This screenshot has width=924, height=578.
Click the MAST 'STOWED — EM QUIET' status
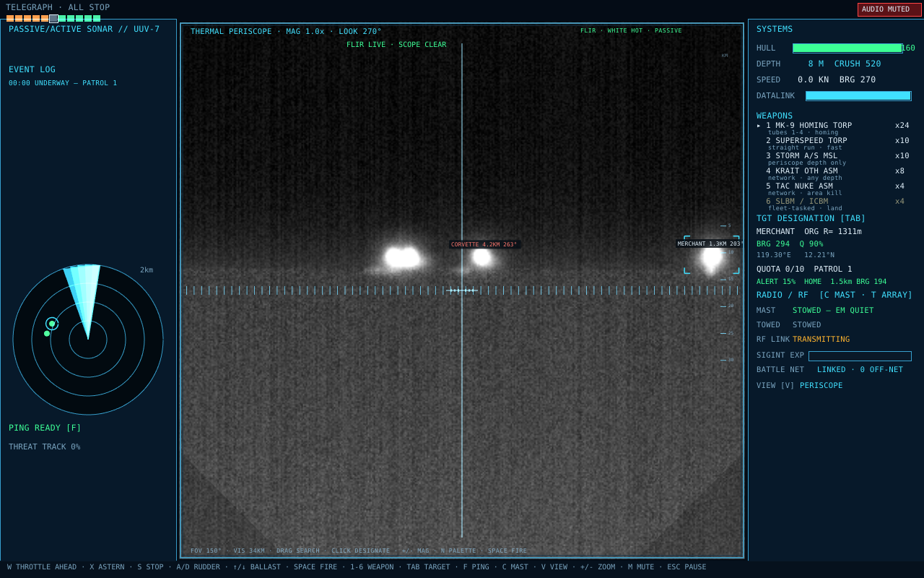coord(833,311)
